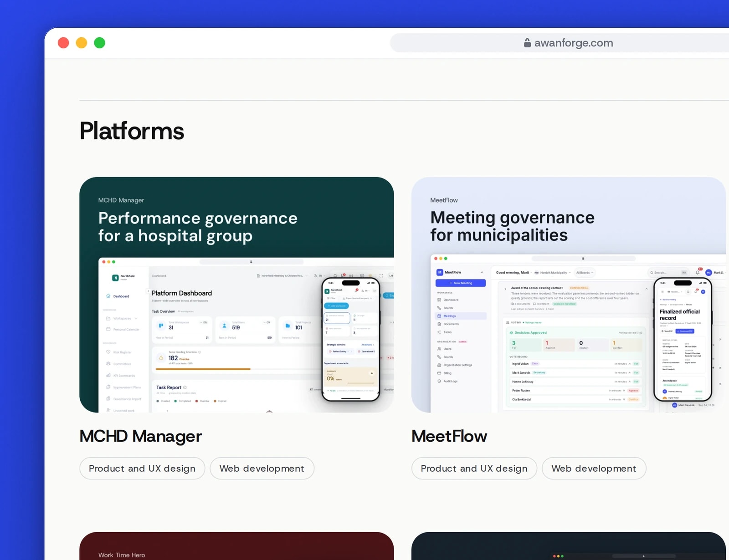Select Product and UX design tag under MeetFlow
Viewport: 729px width, 560px height.
click(474, 468)
